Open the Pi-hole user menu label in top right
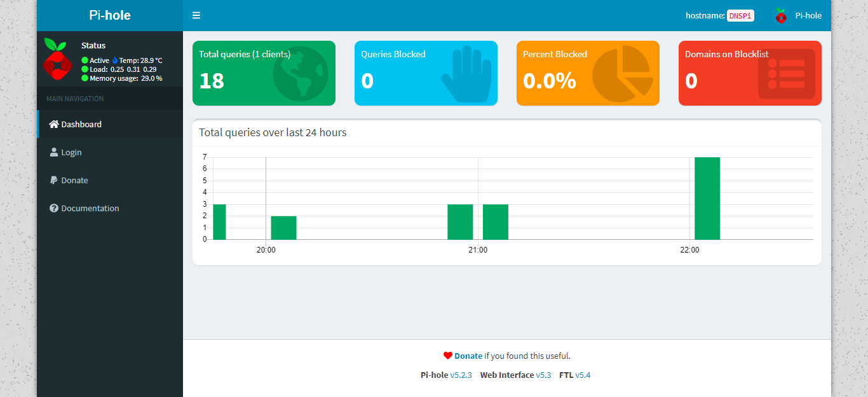This screenshot has width=868, height=397. click(808, 15)
